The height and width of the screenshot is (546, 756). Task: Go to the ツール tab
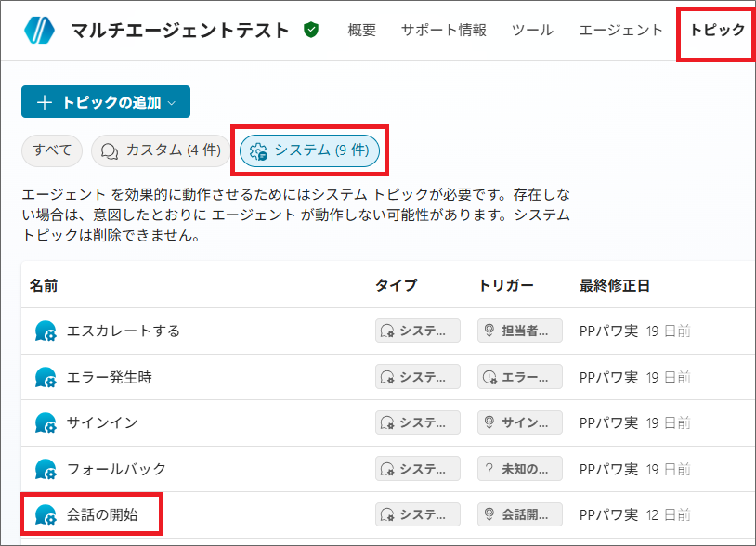532,31
